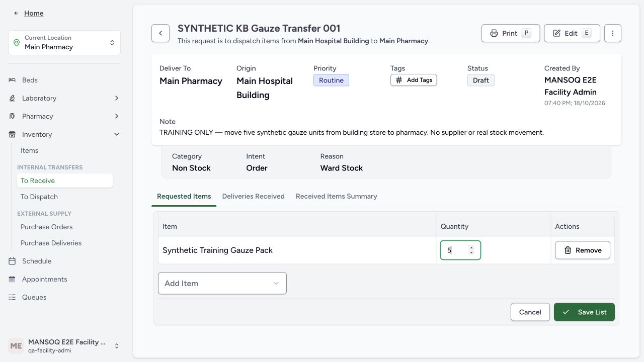Expand the Laboratory submenu chevron
This screenshot has width=644, height=362.
pos(117,98)
